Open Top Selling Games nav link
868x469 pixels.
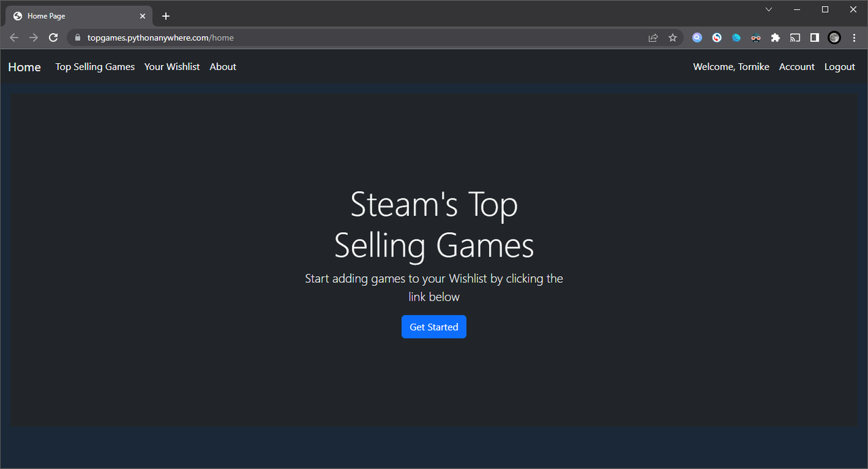tap(95, 67)
